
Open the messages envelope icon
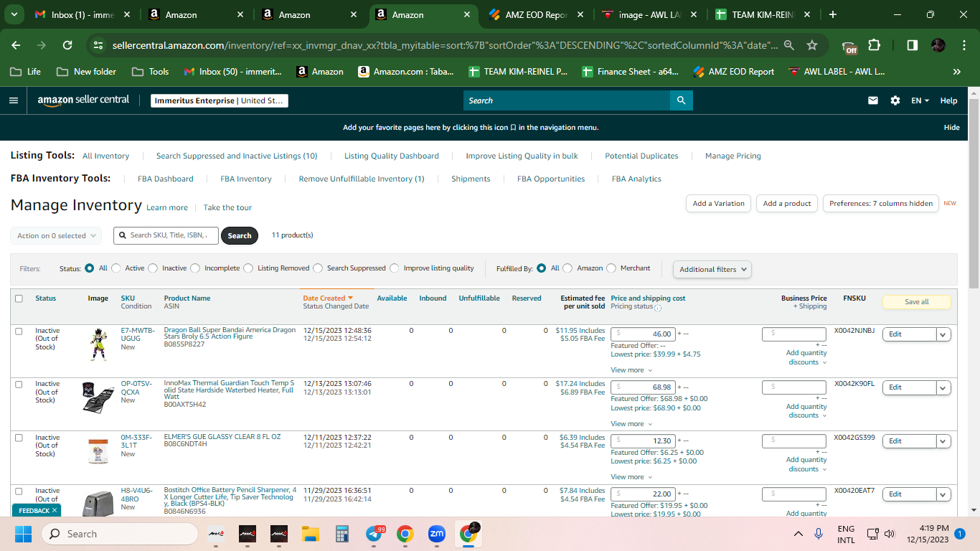tap(873, 100)
